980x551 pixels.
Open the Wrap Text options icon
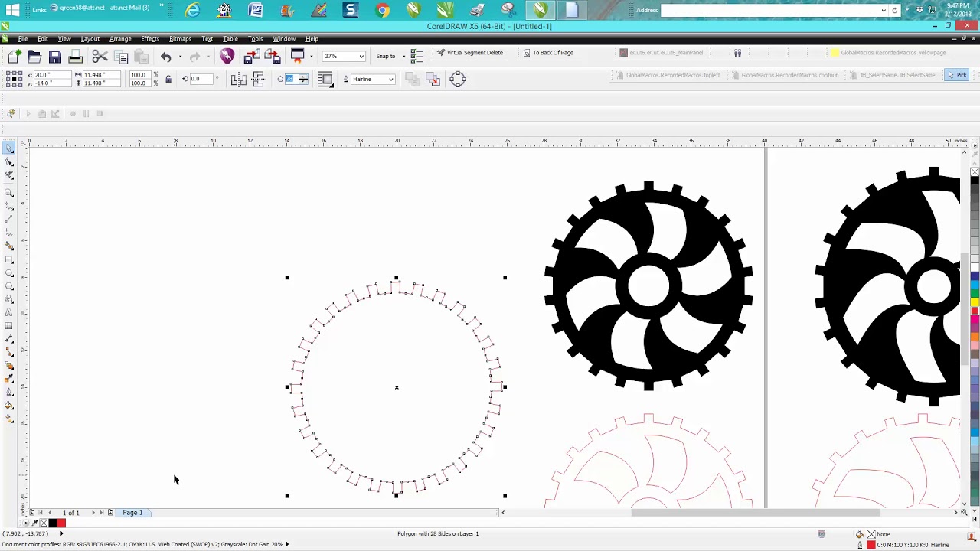click(325, 79)
